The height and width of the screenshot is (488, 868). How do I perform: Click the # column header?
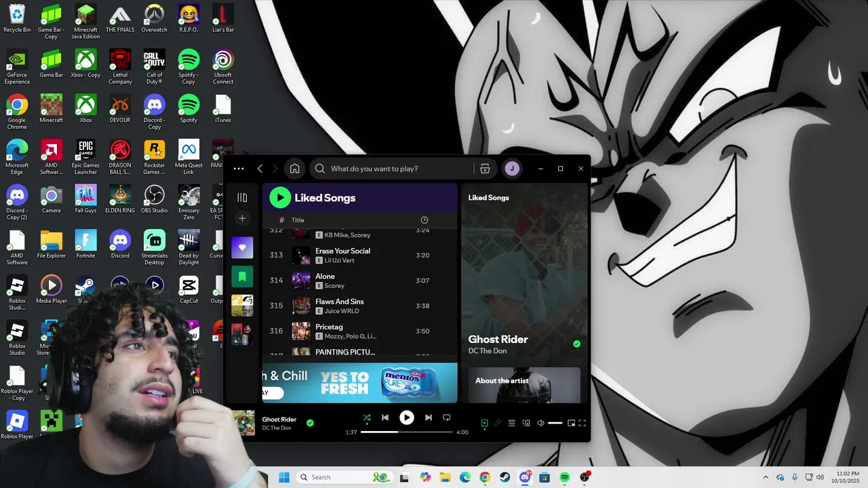(281, 220)
